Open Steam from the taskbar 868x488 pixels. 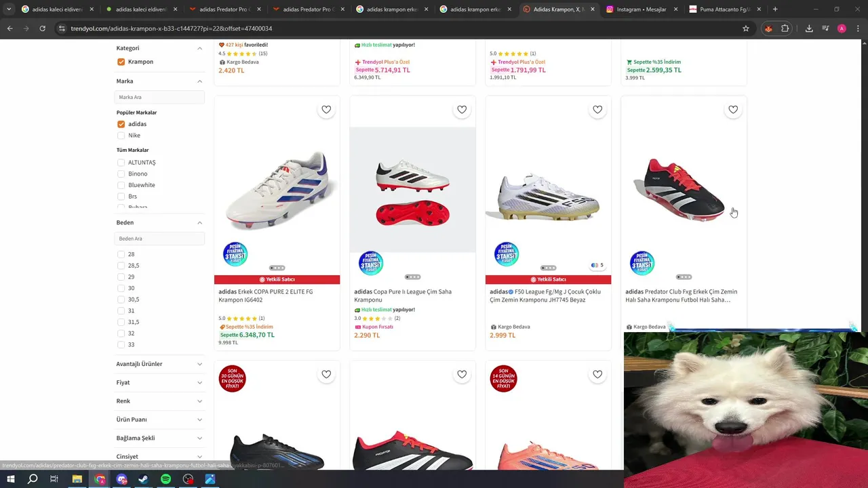point(144,479)
